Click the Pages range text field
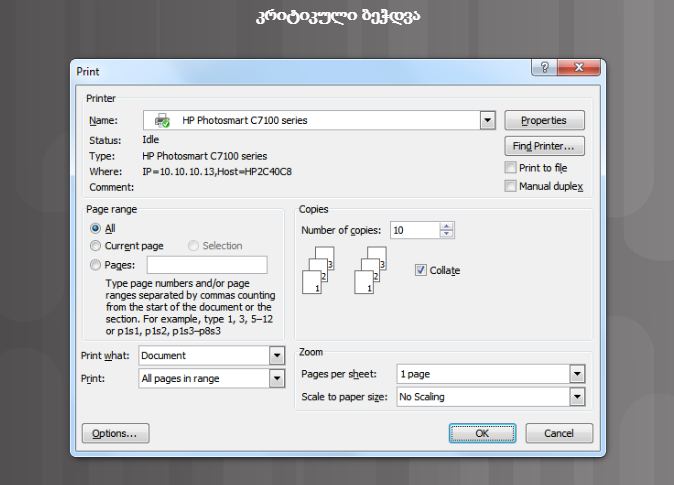Image resolution: width=674 pixels, height=485 pixels. (207, 265)
